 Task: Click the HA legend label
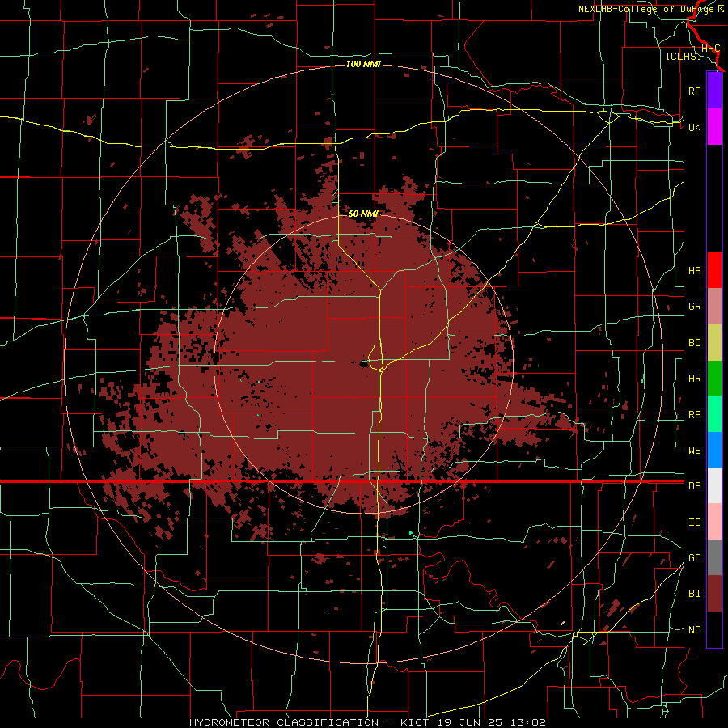click(x=694, y=271)
